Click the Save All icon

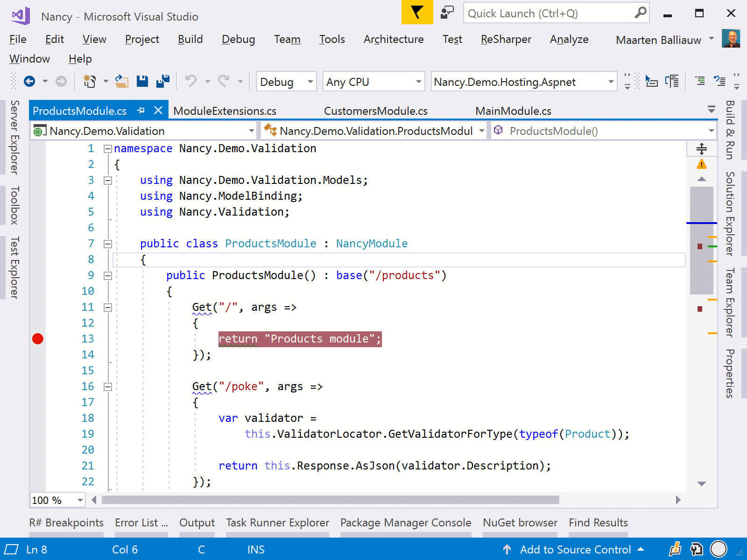[x=163, y=82]
